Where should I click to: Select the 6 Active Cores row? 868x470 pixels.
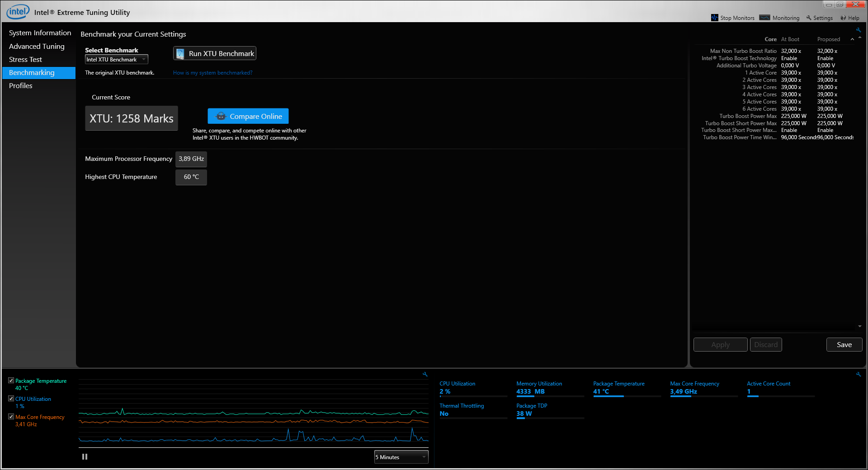click(x=774, y=109)
